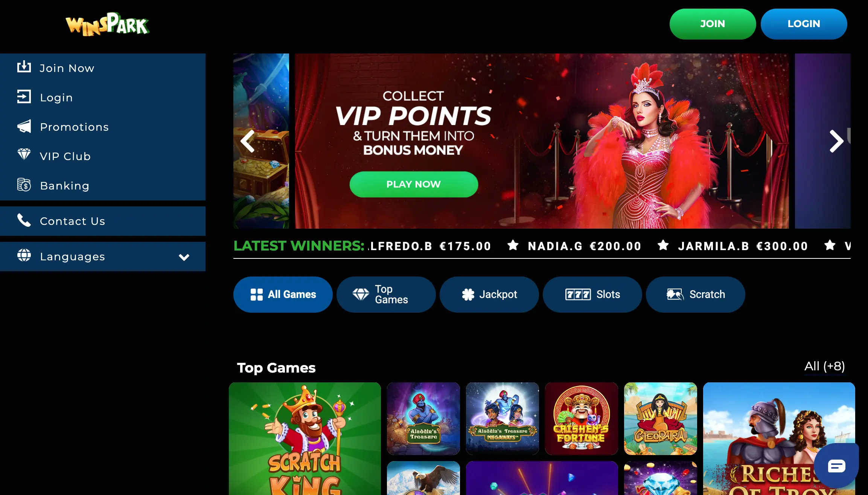
Task: Click the PLAY NOW banner button
Action: coord(414,184)
